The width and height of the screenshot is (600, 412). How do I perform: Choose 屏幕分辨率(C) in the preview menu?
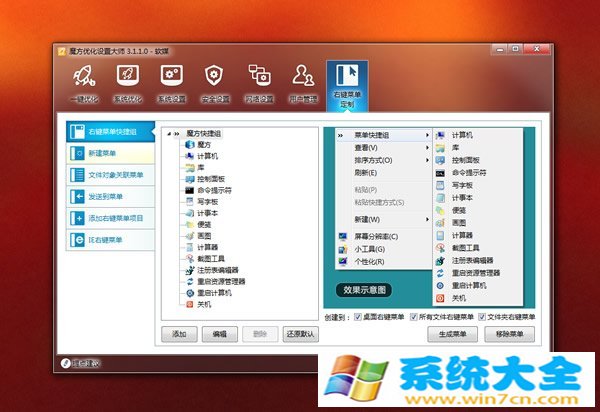376,237
